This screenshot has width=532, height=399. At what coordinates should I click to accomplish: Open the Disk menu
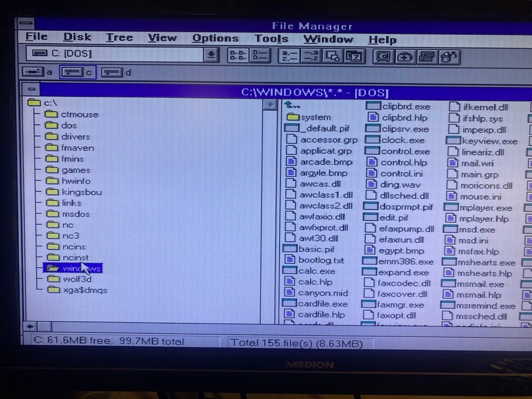[x=78, y=37]
